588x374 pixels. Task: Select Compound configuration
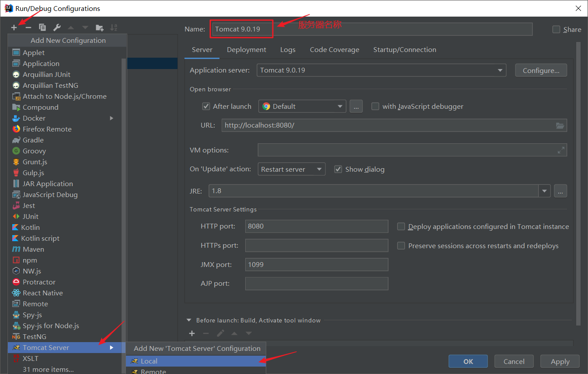coord(64,107)
